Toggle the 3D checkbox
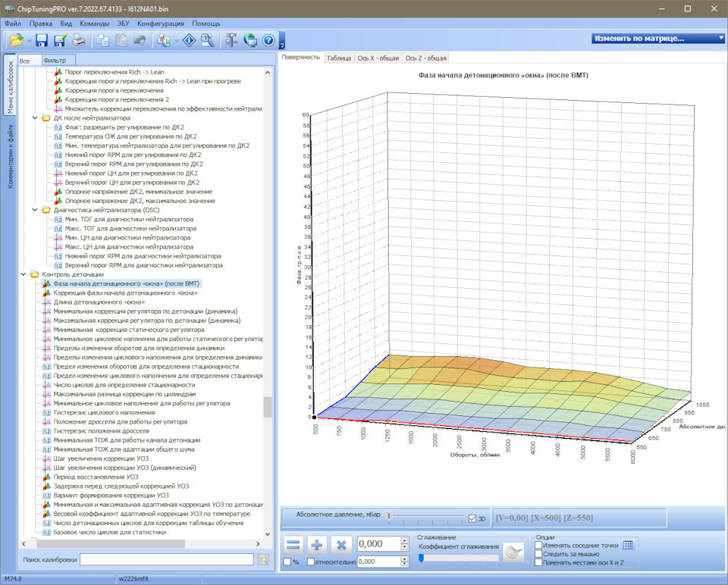The width and height of the screenshot is (728, 585). coord(472,518)
